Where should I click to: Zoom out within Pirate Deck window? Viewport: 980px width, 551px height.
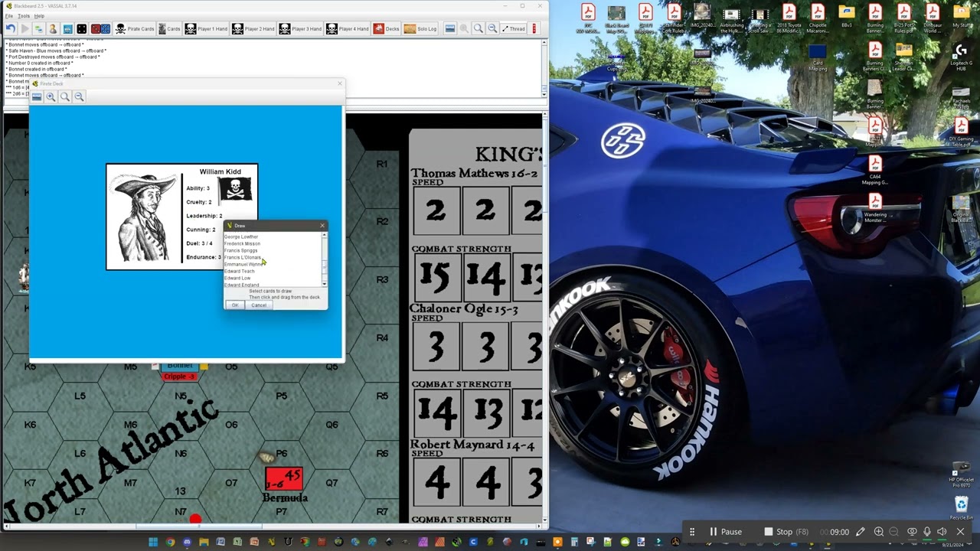(x=79, y=96)
